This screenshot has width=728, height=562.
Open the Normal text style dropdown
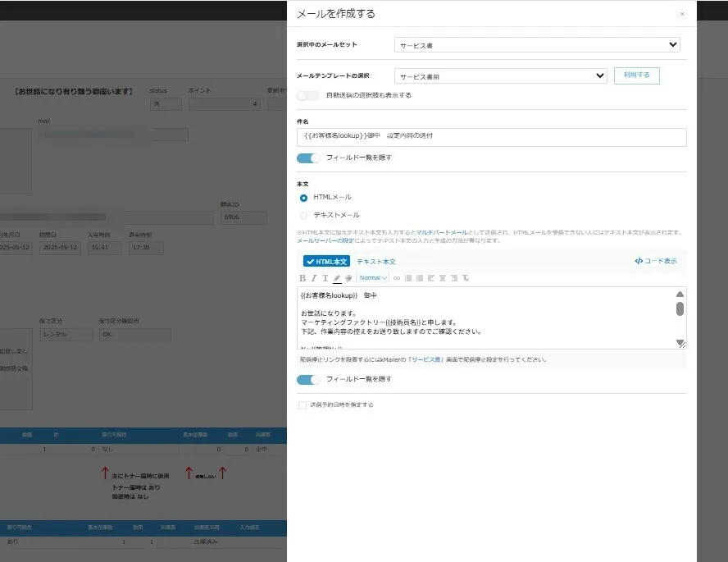click(x=373, y=278)
